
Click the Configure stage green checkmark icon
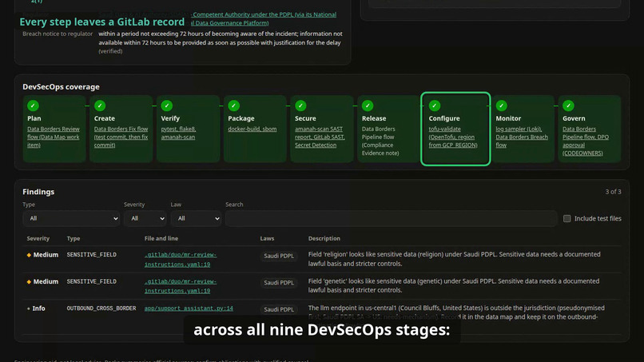pyautogui.click(x=435, y=105)
